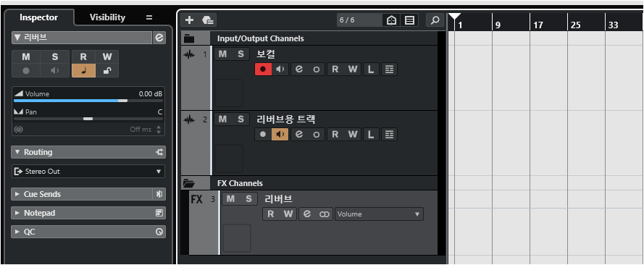This screenshot has width=644, height=265.
Task: Open the Volume automation parameter dropdown
Action: click(x=379, y=214)
